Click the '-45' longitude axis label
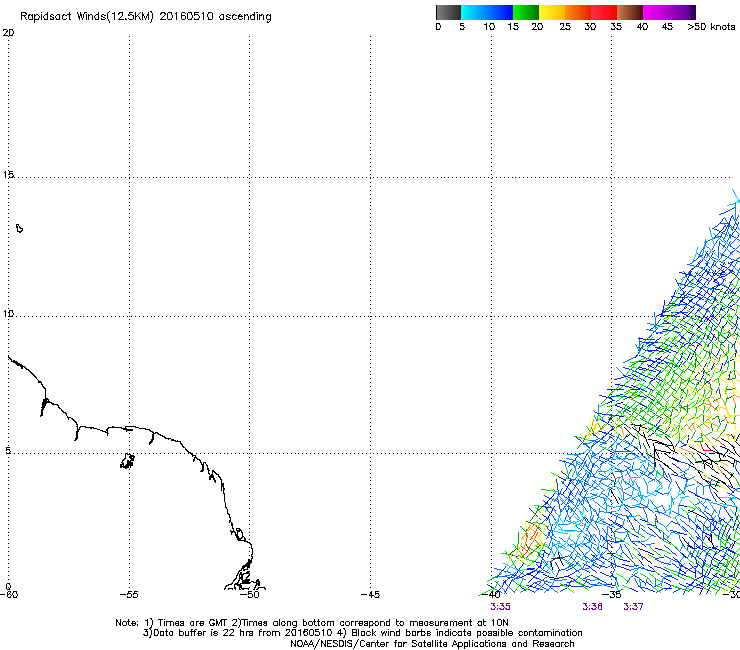The height and width of the screenshot is (650, 740). coord(370,594)
